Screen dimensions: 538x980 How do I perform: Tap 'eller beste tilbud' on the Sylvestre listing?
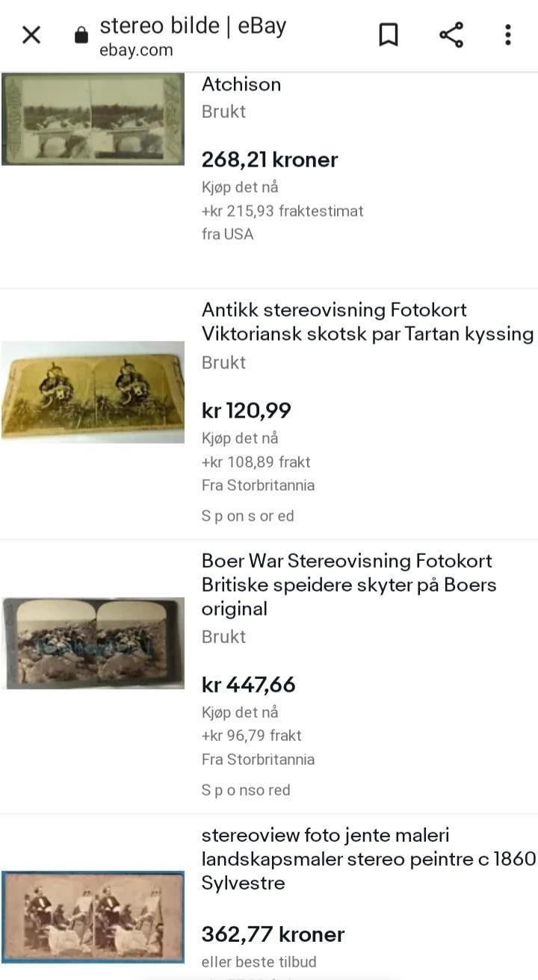259,961
